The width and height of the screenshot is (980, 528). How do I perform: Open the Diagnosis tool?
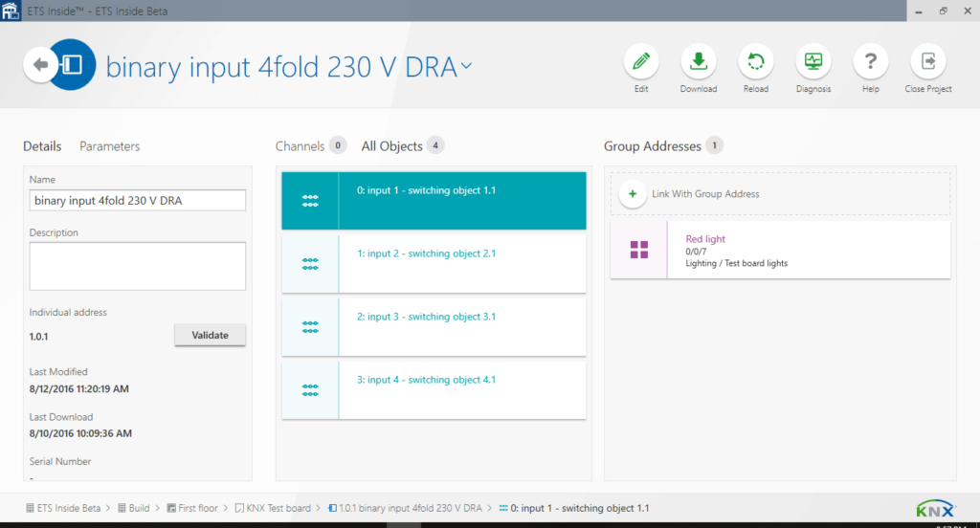pyautogui.click(x=813, y=61)
